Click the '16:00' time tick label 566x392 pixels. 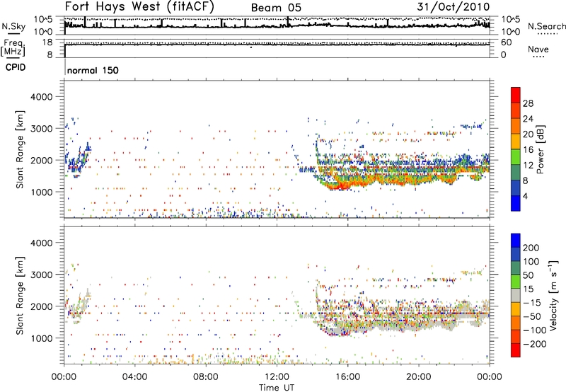coord(347,377)
